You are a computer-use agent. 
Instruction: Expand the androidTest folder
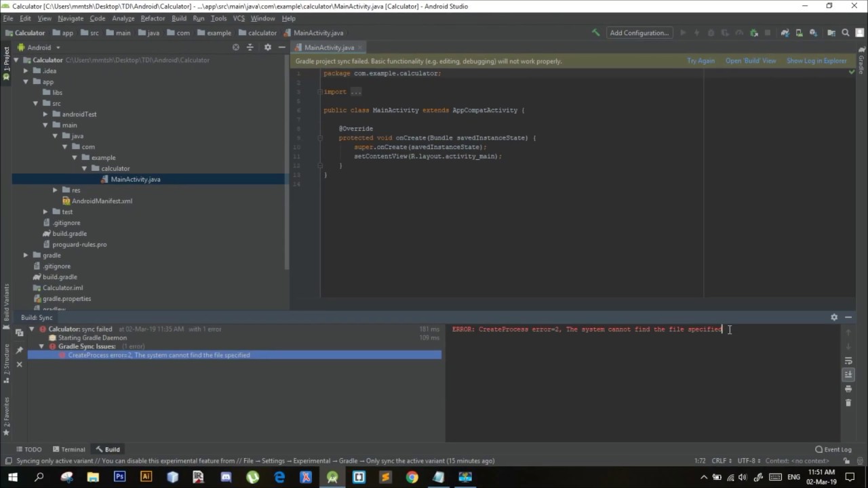[45, 114]
